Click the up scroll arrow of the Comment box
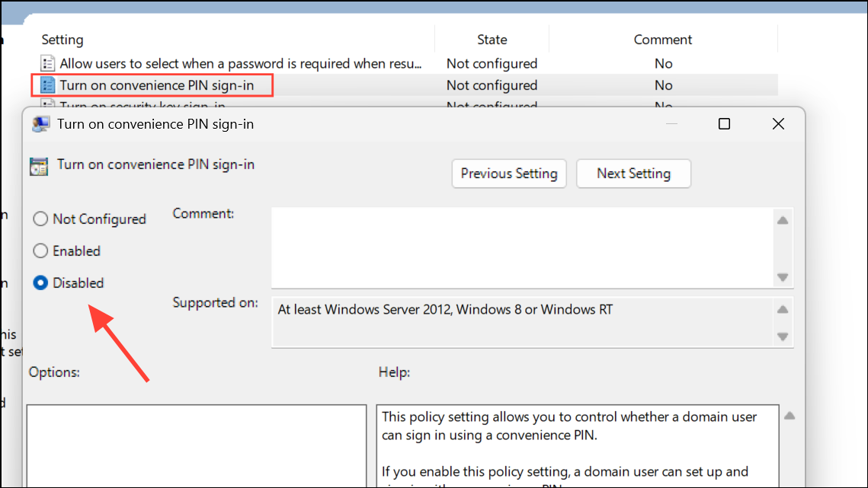Screen dimensions: 868x488 (783, 221)
